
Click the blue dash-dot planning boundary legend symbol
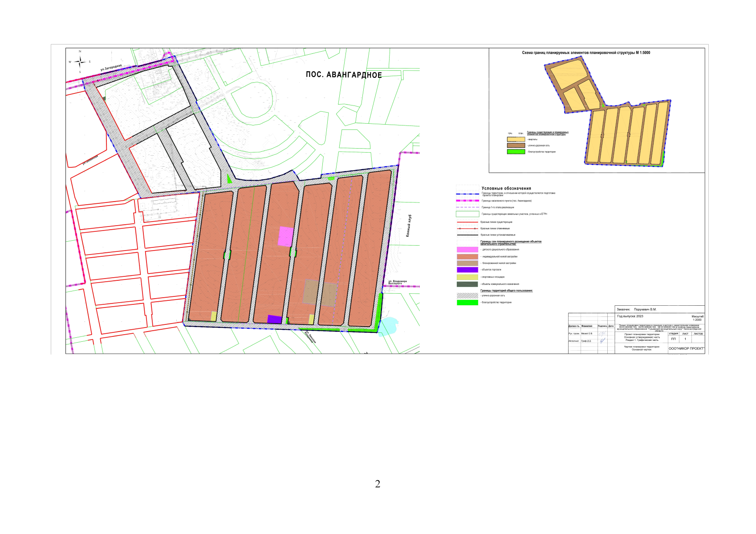(x=467, y=194)
